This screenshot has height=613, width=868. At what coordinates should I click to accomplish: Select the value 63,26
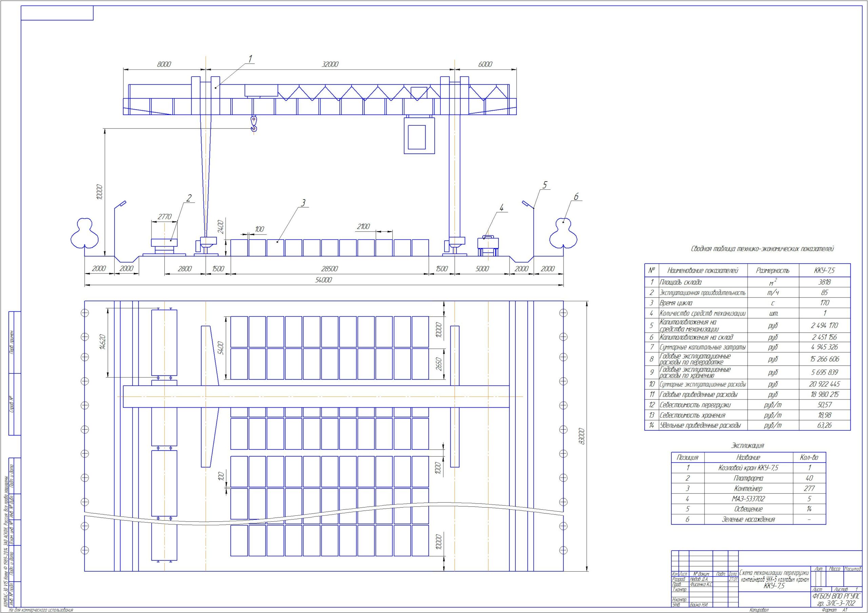click(x=825, y=425)
